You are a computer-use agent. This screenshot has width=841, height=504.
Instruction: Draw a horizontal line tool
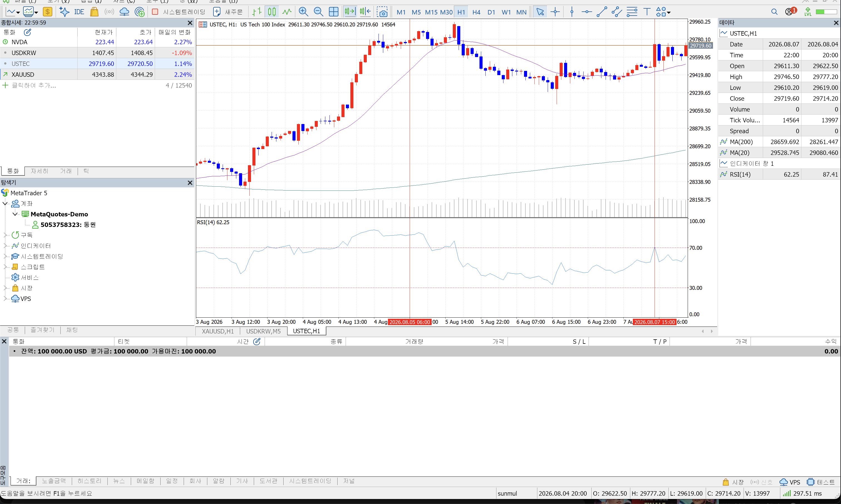click(x=586, y=12)
